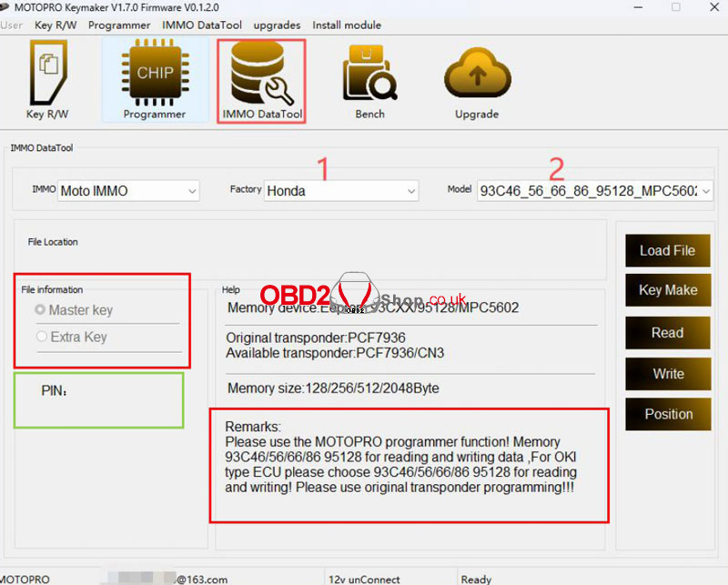The image size is (728, 585).
Task: Open the User menu
Action: coord(12,25)
